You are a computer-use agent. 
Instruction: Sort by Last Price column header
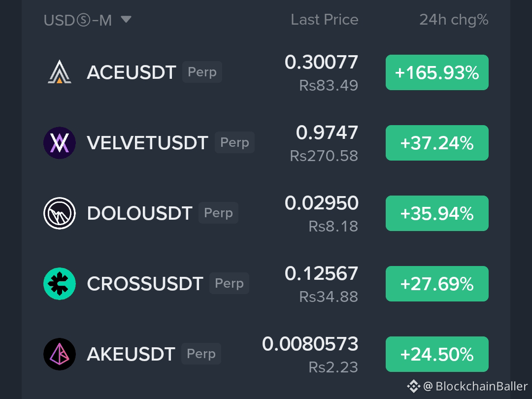[324, 20]
